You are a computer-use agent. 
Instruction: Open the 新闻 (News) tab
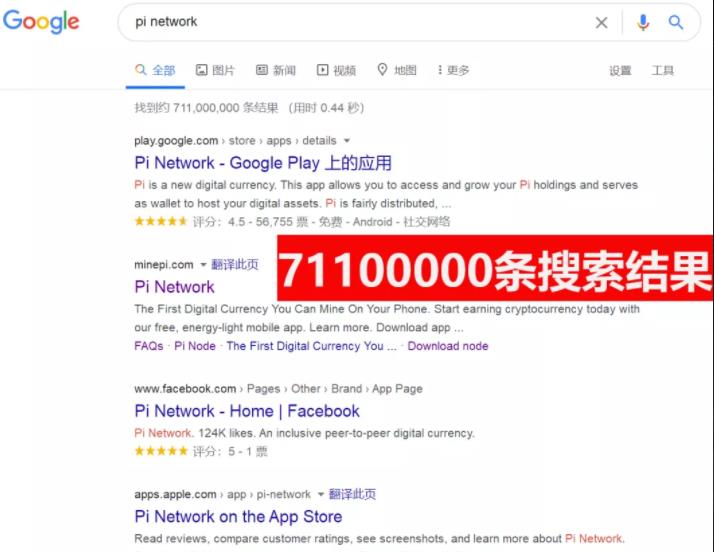275,70
